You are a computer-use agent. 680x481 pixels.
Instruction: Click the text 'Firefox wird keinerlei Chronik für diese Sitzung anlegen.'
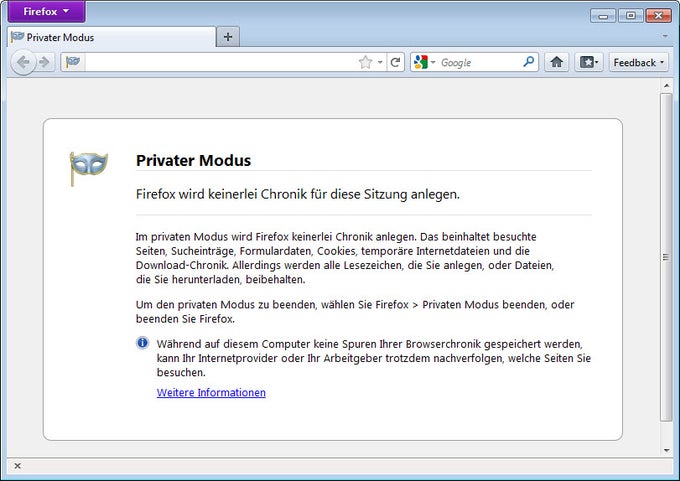pyautogui.click(x=298, y=194)
